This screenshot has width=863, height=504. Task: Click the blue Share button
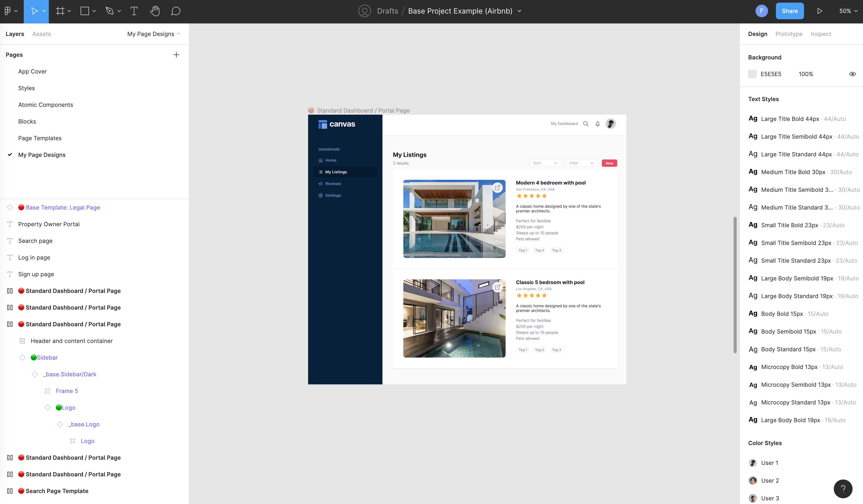789,11
